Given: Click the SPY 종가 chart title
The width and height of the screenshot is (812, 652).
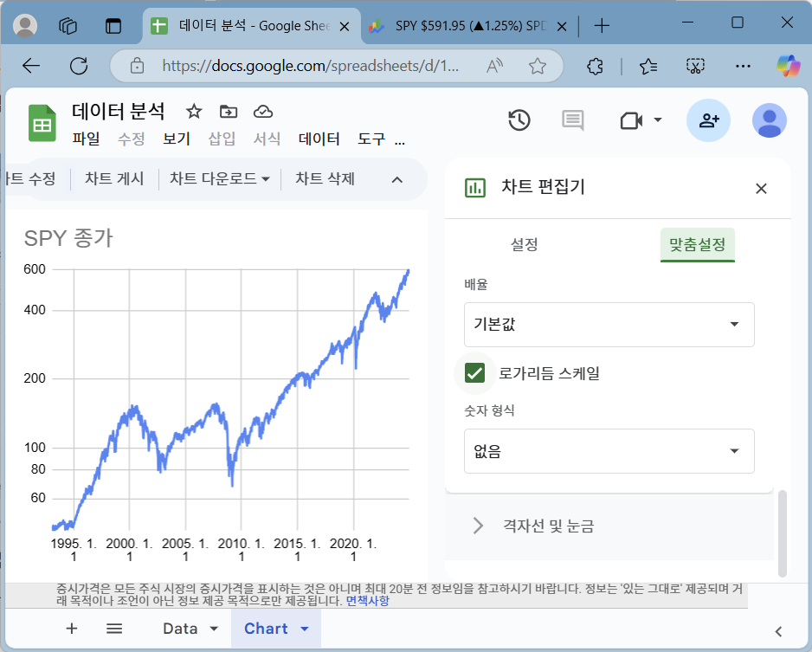Looking at the screenshot, I should (68, 238).
